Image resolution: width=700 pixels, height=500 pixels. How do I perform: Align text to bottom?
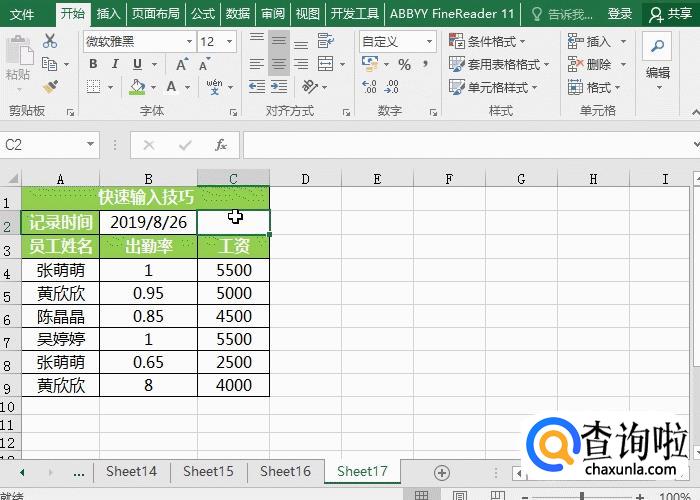click(x=301, y=44)
